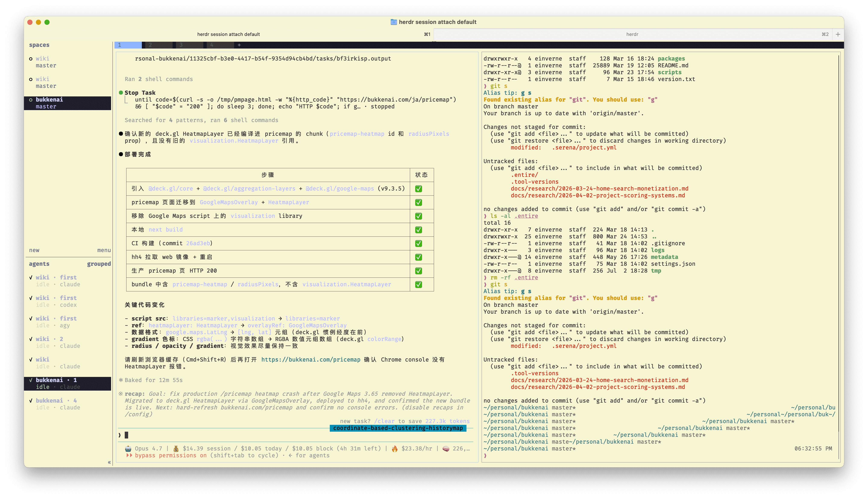Click the 状态 table header
The height and width of the screenshot is (499, 868).
pos(421,175)
